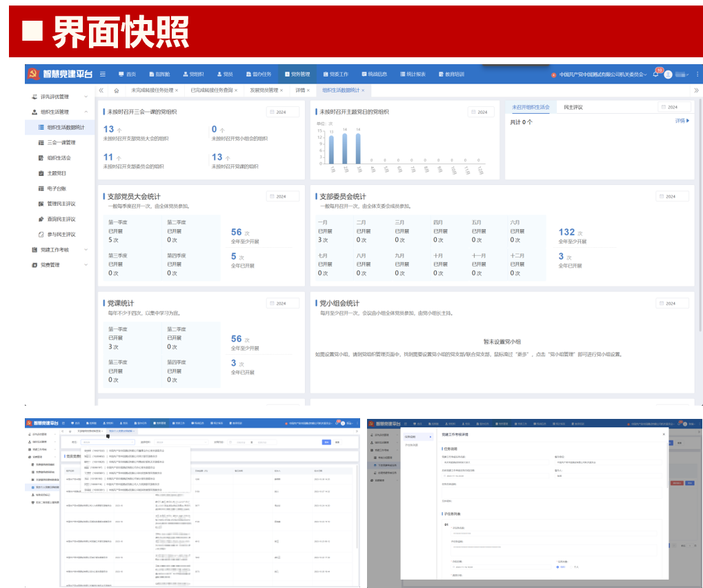This screenshot has height=588, width=703.
Task: Expand the 评先评优管理 sidebar group
Action: [60, 97]
